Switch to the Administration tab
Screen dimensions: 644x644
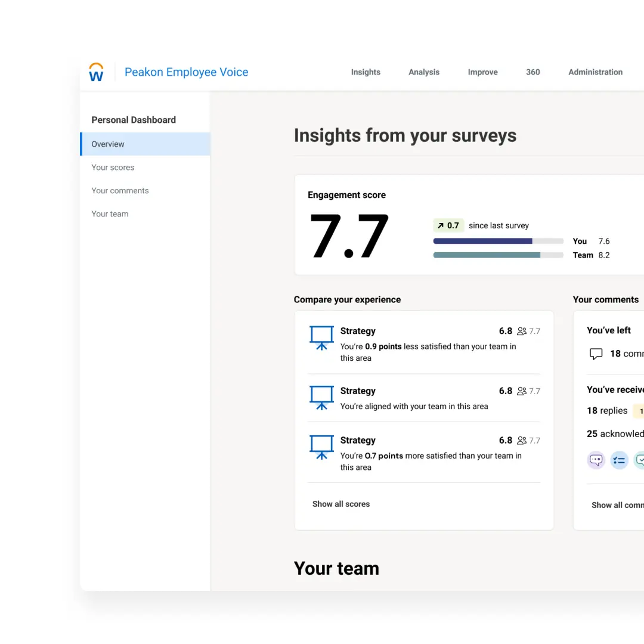(x=595, y=72)
